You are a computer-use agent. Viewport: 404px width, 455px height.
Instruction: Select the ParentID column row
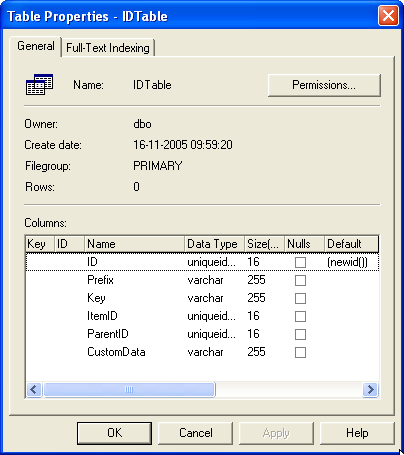click(x=202, y=334)
